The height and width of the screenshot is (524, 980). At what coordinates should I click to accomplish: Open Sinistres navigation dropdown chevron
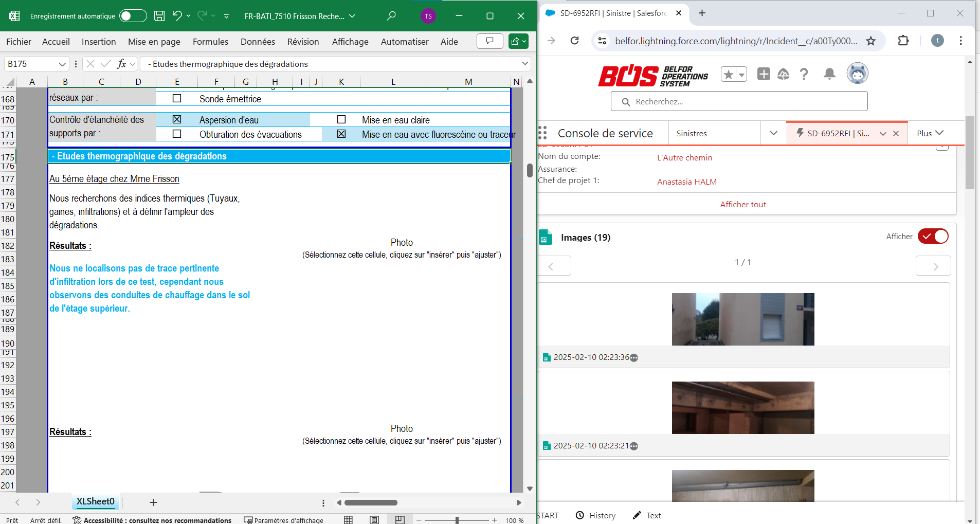(773, 133)
